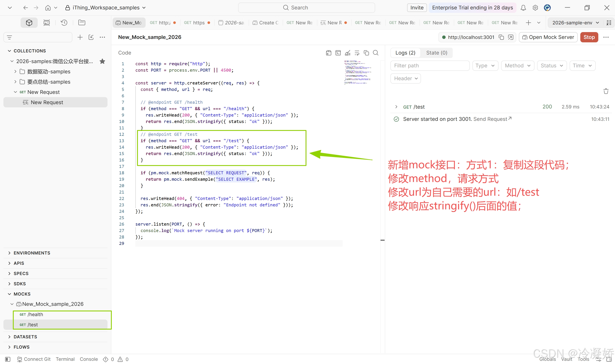Select GET /health mock endpoint
The height and width of the screenshot is (364, 615).
(55, 314)
